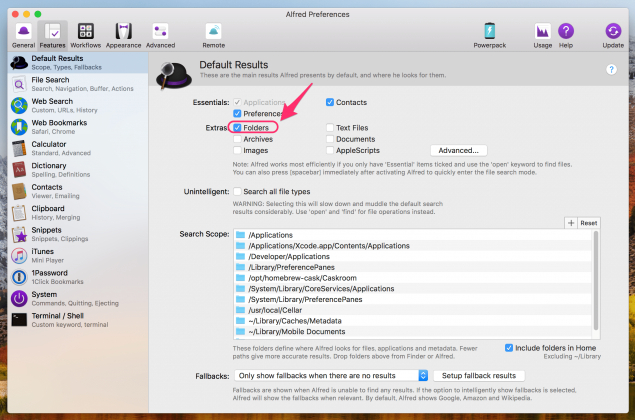
Task: Click the search scope scrollbar
Action: pyautogui.click(x=595, y=280)
